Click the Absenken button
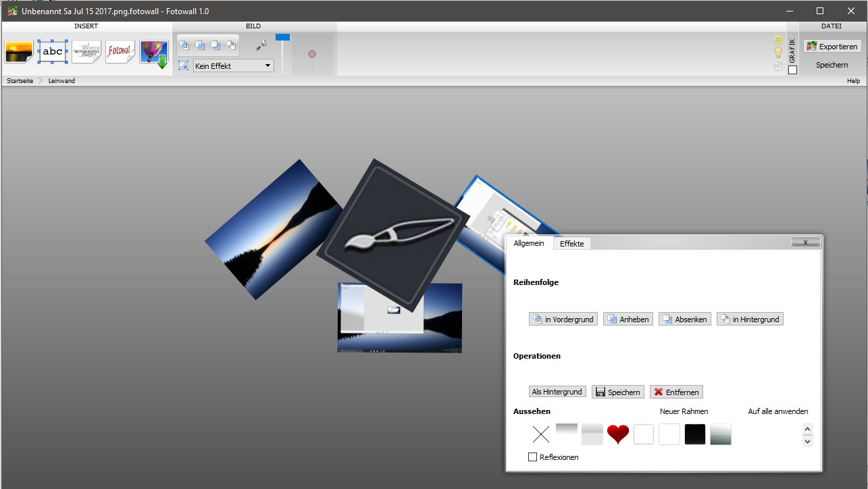 (685, 319)
